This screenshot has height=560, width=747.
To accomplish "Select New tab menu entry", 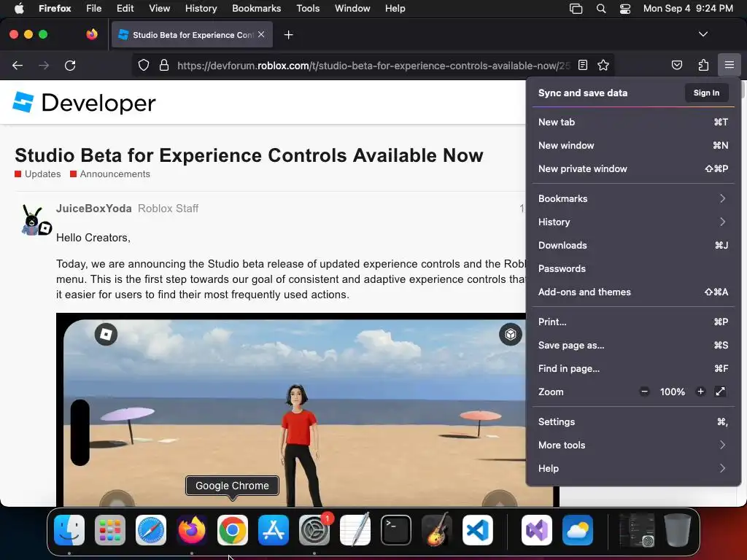I will [x=633, y=122].
